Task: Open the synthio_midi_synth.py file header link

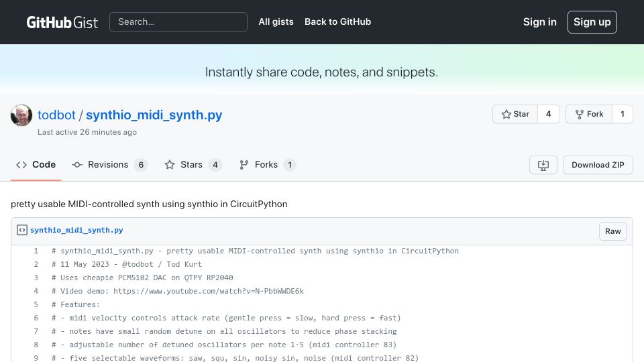Action: coord(76,230)
